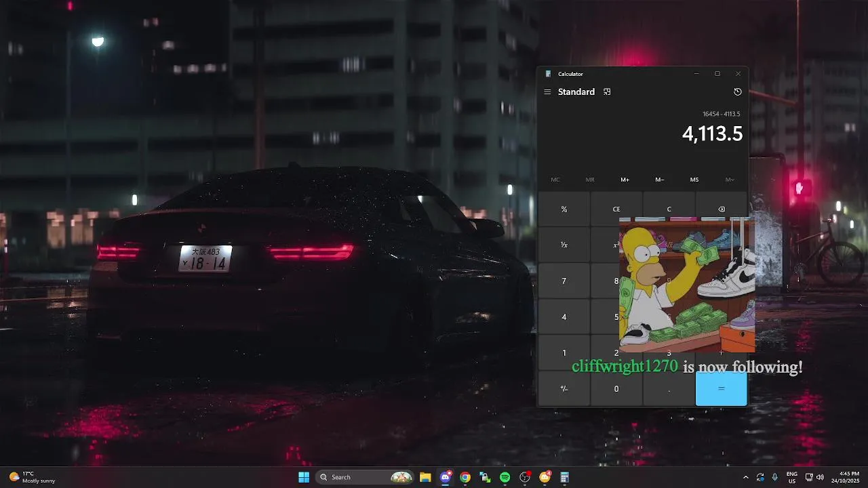The image size is (868, 488).
Task: Open the ENG US language switcher
Action: 792,477
